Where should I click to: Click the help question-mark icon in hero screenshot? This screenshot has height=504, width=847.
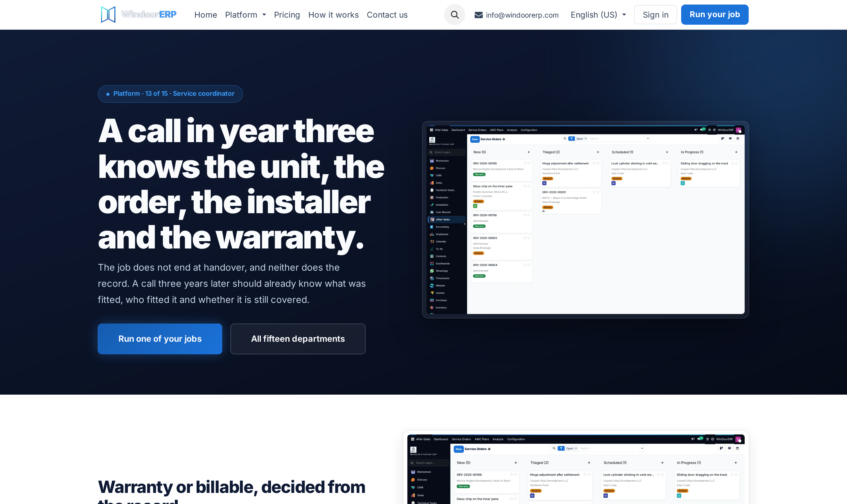[x=709, y=130]
